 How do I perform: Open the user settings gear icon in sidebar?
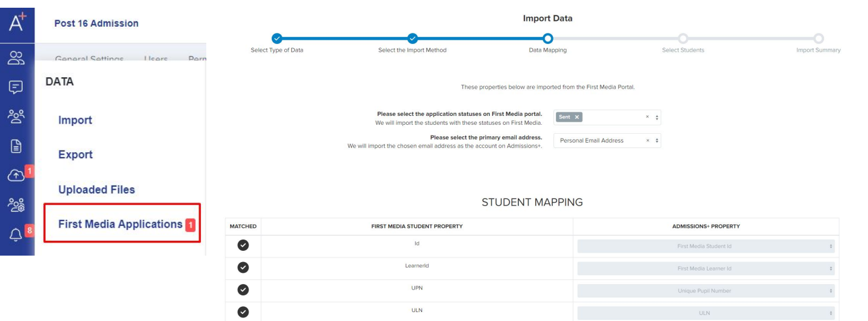tap(17, 205)
